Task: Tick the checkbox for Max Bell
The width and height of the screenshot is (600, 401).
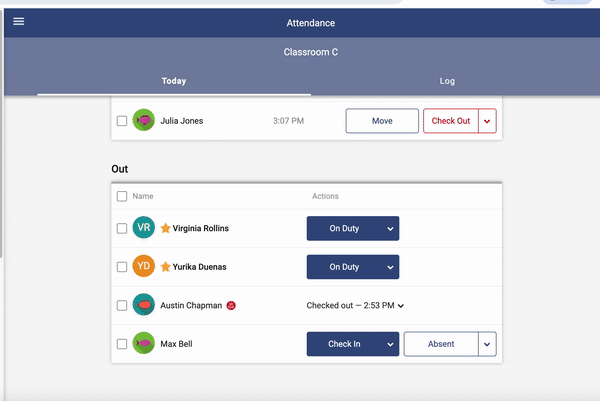Action: tap(122, 344)
